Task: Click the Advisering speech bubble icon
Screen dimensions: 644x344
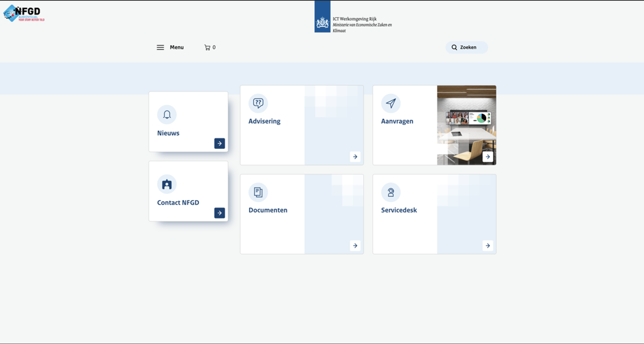Action: 258,103
